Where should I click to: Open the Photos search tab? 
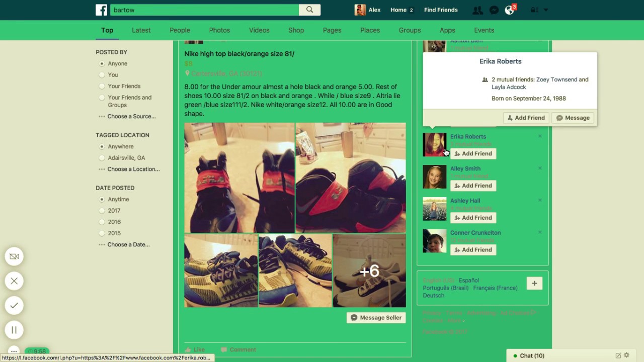click(219, 30)
